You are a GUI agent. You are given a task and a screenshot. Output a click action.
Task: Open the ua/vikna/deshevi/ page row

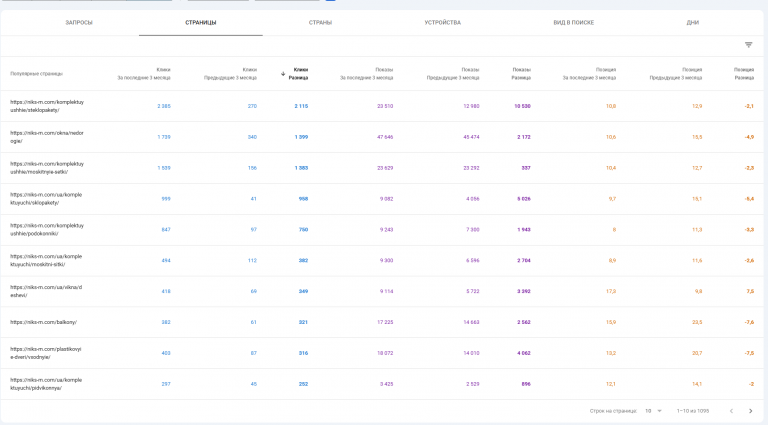tap(382, 291)
